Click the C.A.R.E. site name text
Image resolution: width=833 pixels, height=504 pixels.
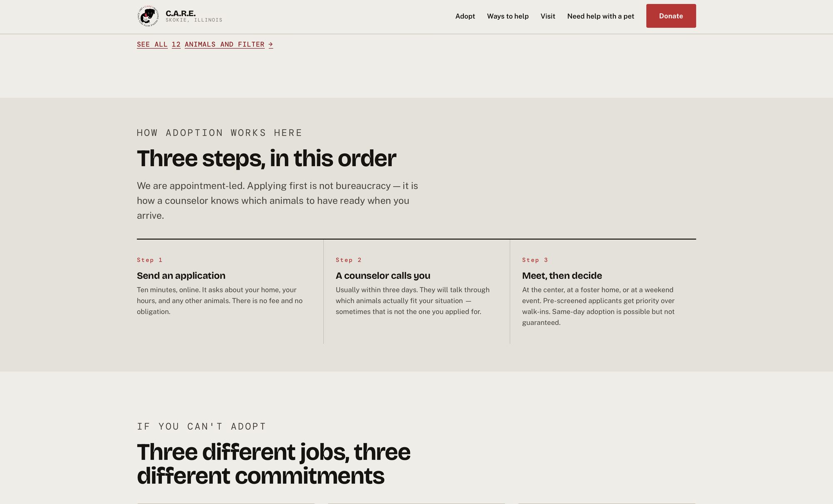pyautogui.click(x=180, y=13)
